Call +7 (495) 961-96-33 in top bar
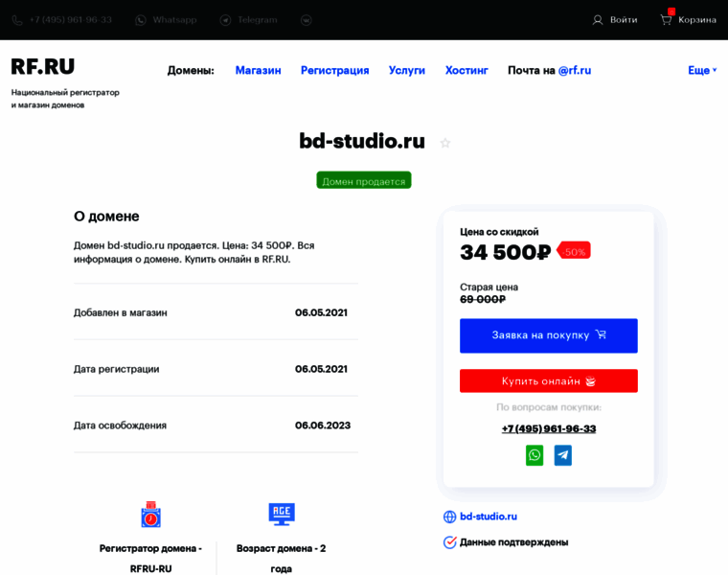This screenshot has width=728, height=575. (71, 20)
